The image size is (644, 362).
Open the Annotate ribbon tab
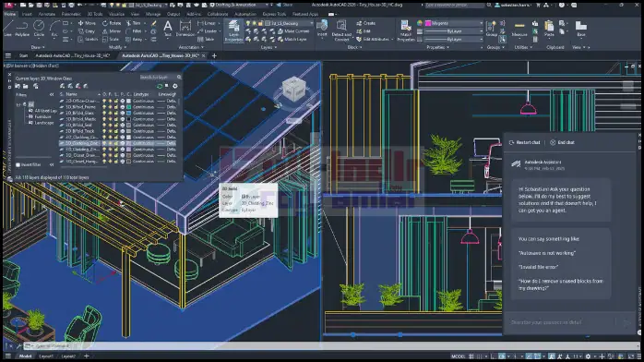(x=47, y=14)
